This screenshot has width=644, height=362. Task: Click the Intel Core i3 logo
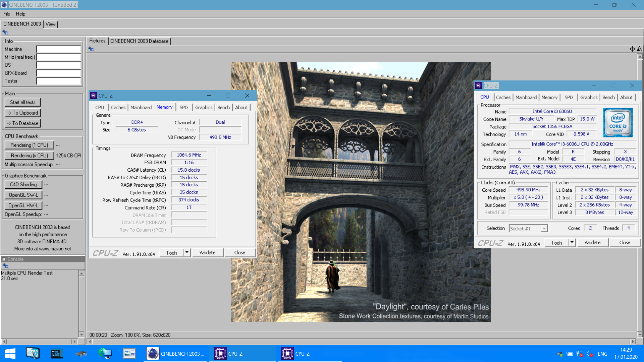click(618, 122)
